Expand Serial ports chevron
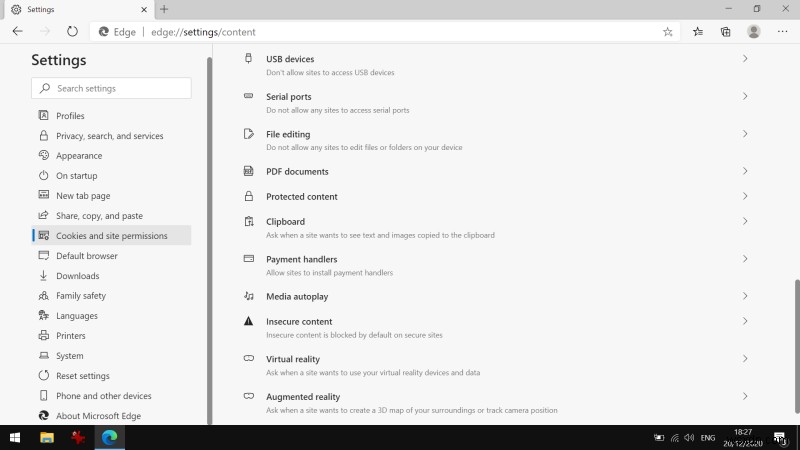This screenshot has height=450, width=800. coord(745,96)
